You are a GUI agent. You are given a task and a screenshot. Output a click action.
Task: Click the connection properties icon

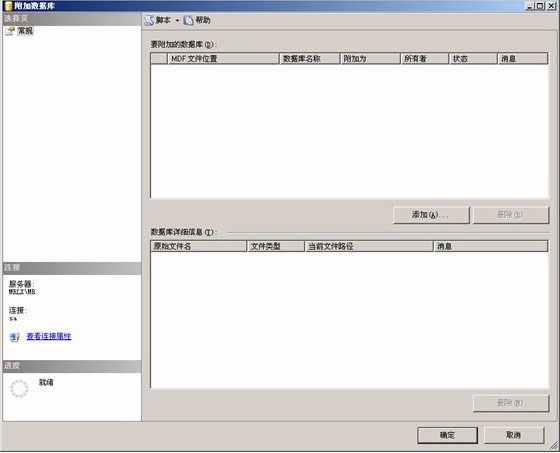(x=14, y=337)
